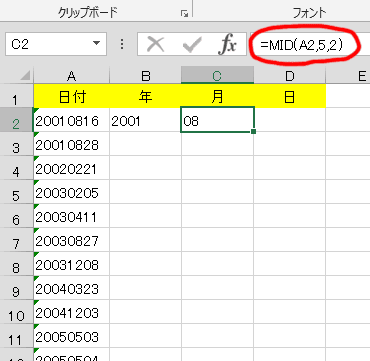Select row 6 header
This screenshot has width=370, height=361.
coord(17,216)
